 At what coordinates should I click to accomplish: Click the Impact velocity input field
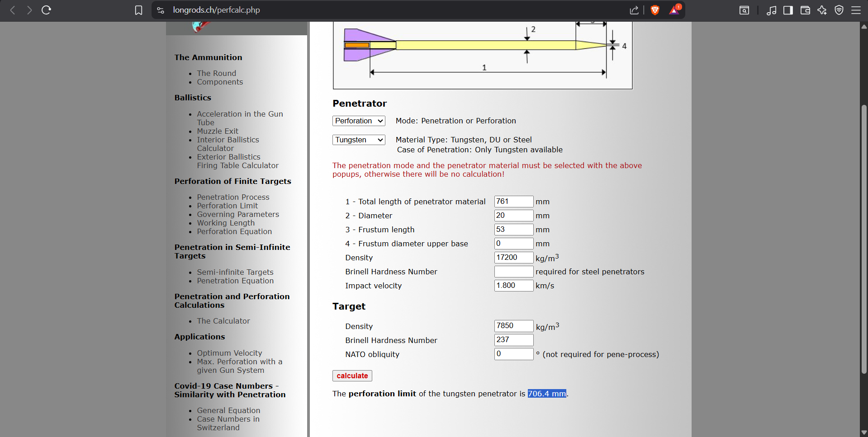pyautogui.click(x=513, y=286)
